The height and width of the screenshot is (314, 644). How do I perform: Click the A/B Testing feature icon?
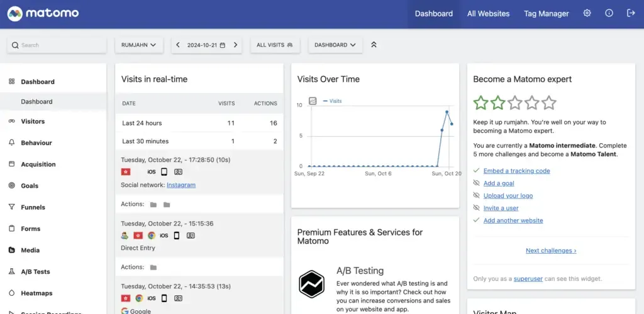coord(311,283)
